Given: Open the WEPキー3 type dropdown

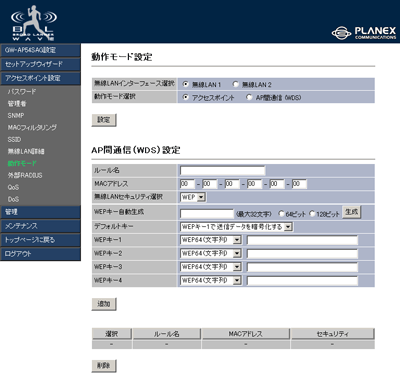Looking at the screenshot, I should [211, 267].
